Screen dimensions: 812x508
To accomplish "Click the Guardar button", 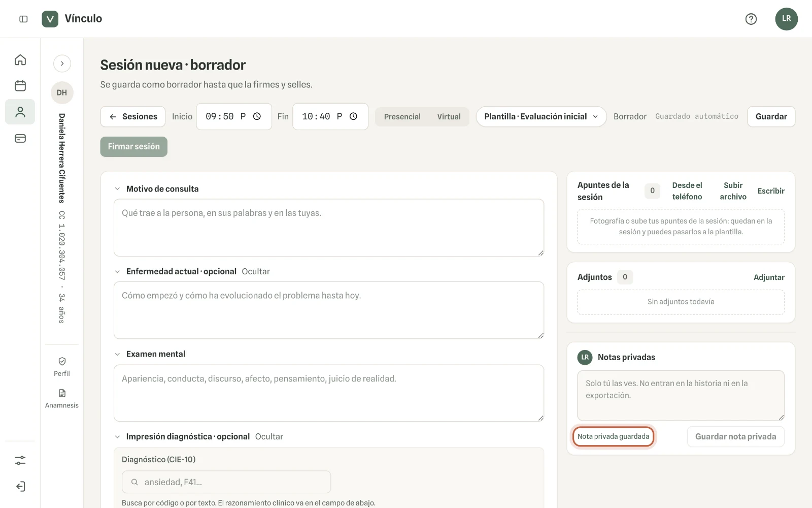I will point(771,116).
